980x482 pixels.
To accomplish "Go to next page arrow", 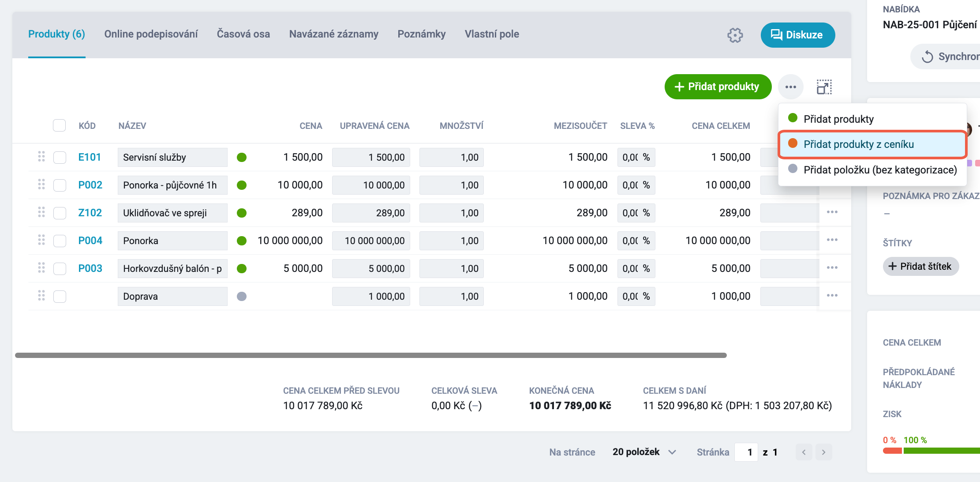I will point(823,452).
